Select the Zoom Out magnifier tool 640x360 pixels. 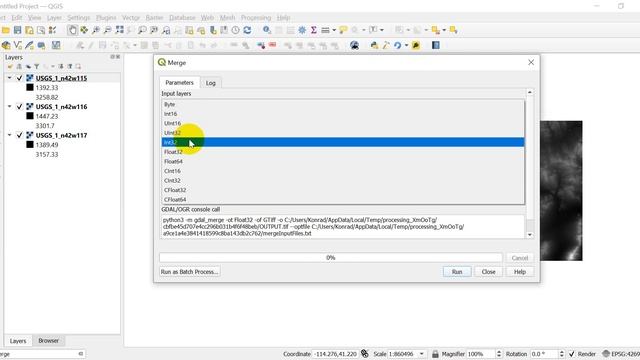click(107, 30)
